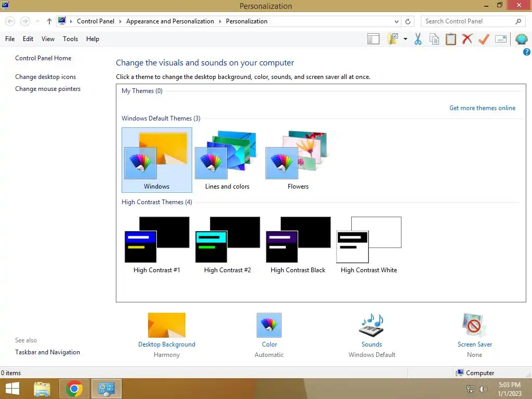532x399 pixels.
Task: Select Appearance and Personalization breadcrumb
Action: coord(170,21)
